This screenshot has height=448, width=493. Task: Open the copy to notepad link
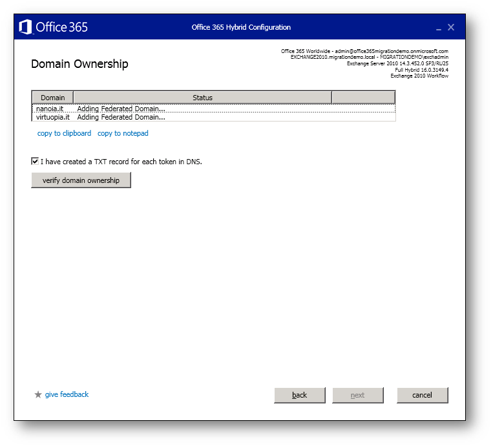click(123, 133)
